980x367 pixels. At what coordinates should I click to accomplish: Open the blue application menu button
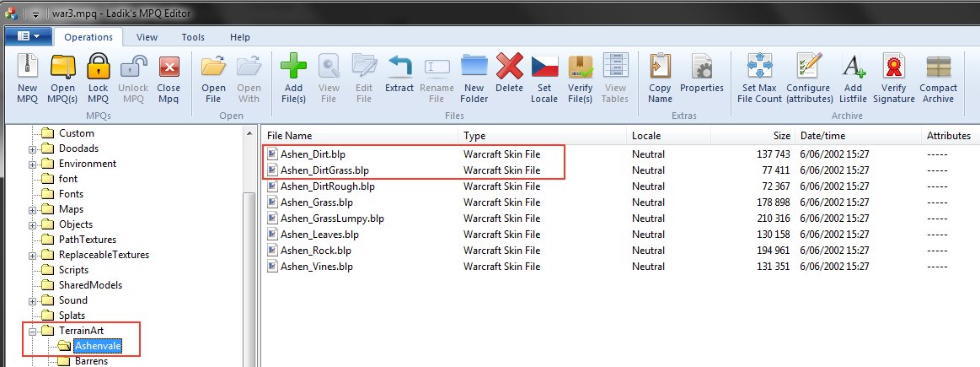(x=28, y=36)
